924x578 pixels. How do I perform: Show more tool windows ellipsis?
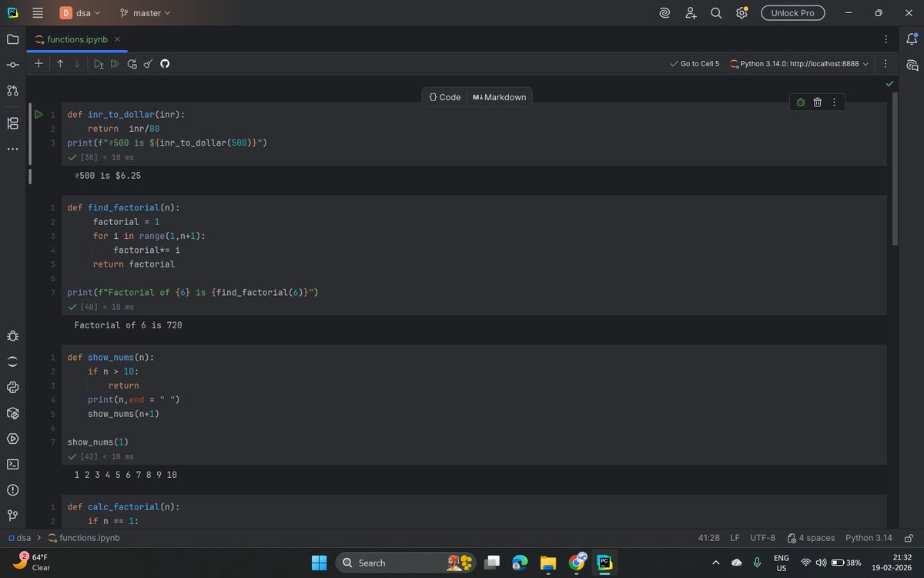pos(12,149)
